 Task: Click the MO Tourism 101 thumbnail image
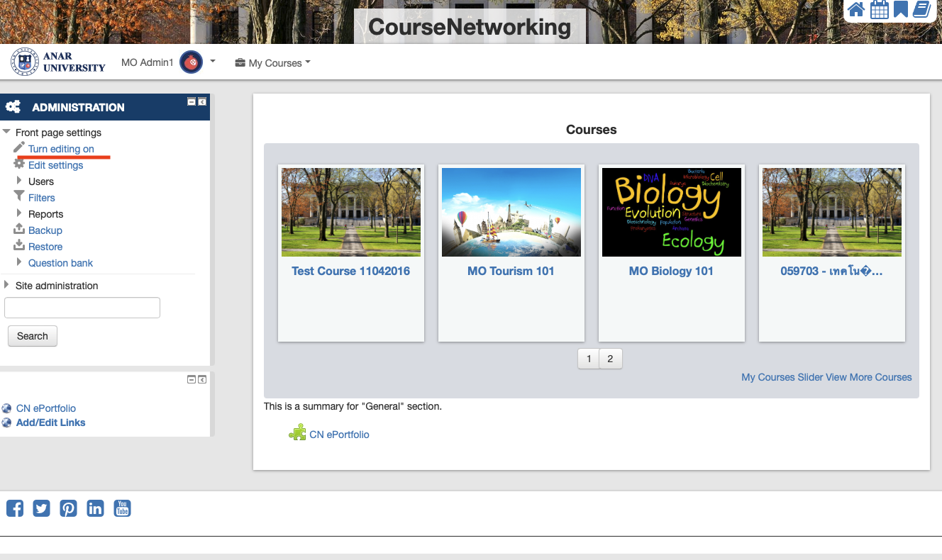pos(511,212)
